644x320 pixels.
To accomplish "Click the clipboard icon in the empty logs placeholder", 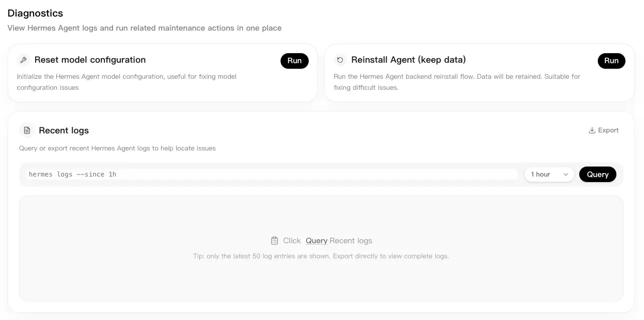I will (x=274, y=241).
